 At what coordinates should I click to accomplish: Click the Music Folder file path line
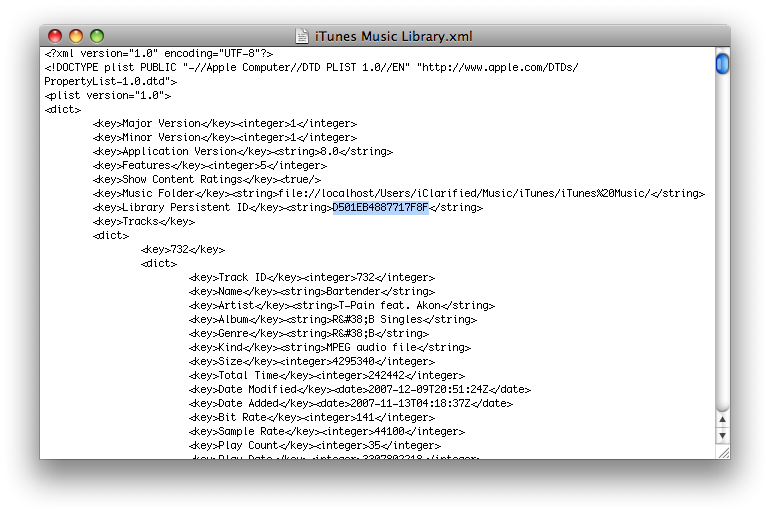point(399,193)
